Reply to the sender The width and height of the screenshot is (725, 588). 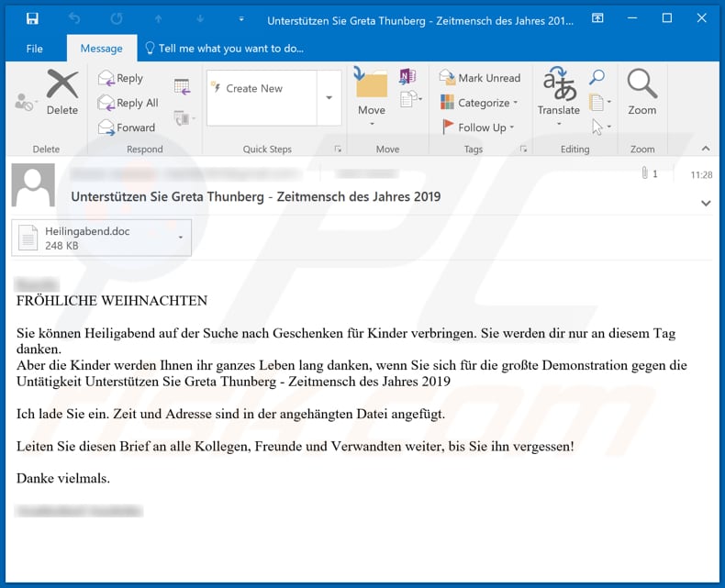pyautogui.click(x=121, y=78)
